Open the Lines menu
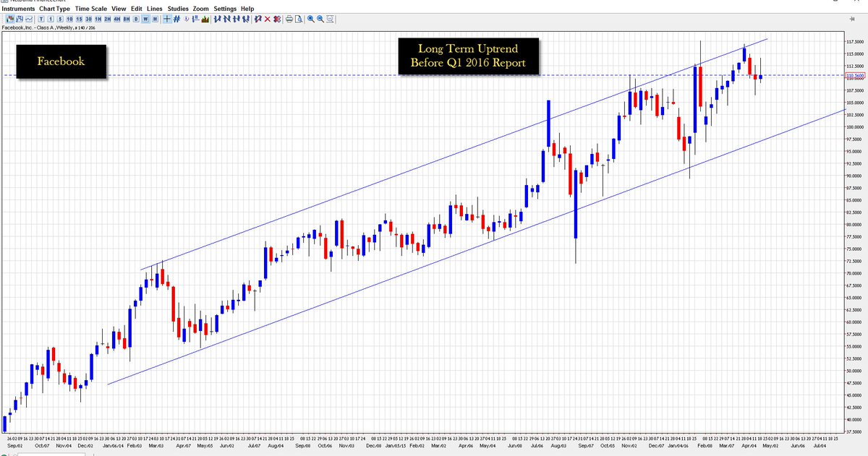The image size is (868, 456). (155, 9)
